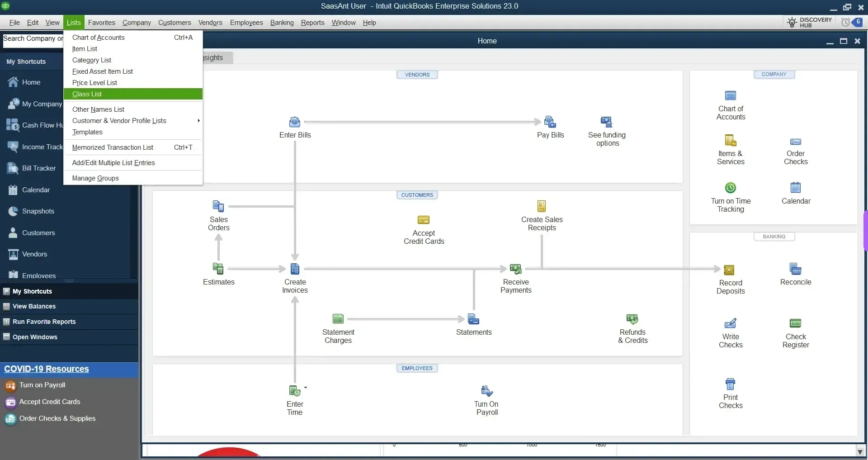Screen dimensions: 868x460
Task: Click Run Favorite Reports sidebar section
Action: (69, 322)
